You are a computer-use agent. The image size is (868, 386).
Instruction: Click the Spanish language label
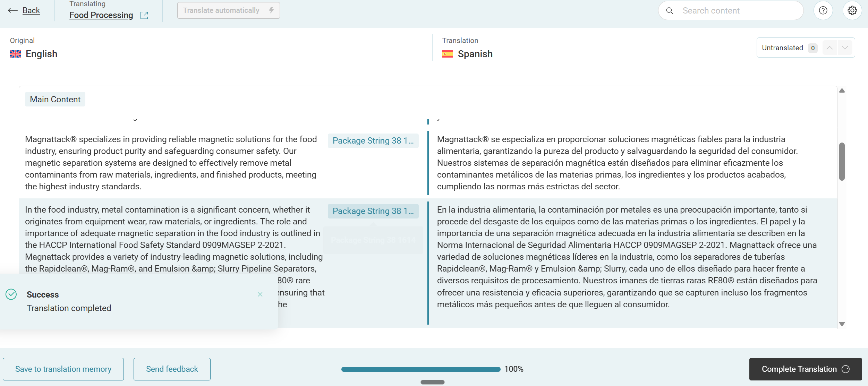point(475,54)
